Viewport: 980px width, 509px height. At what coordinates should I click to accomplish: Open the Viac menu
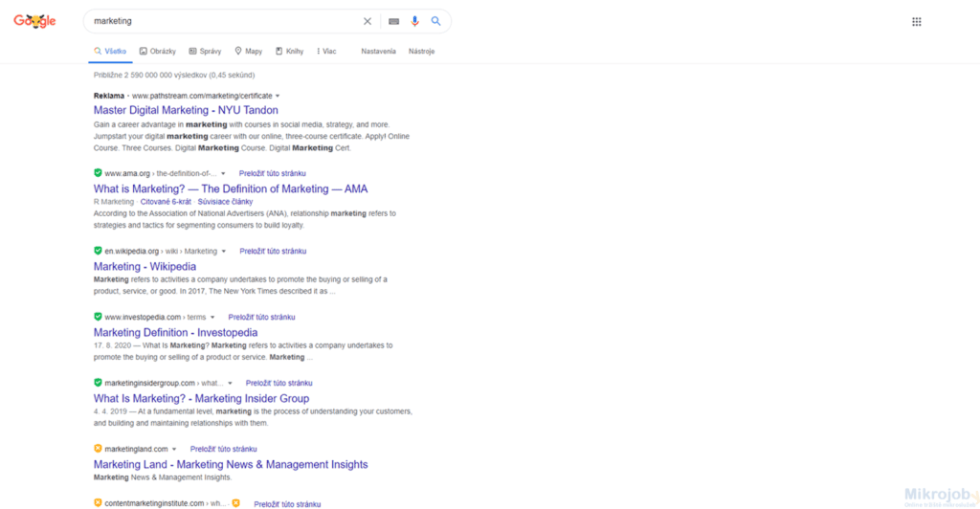point(326,52)
